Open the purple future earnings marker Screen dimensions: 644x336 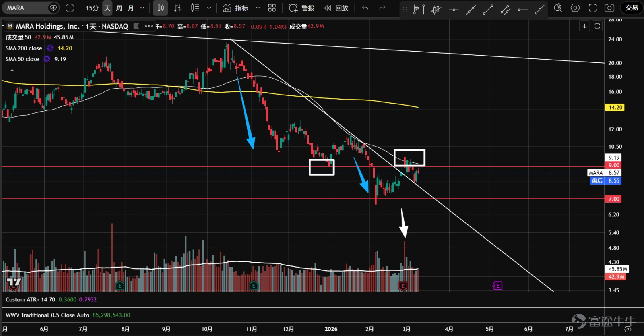pos(497,286)
